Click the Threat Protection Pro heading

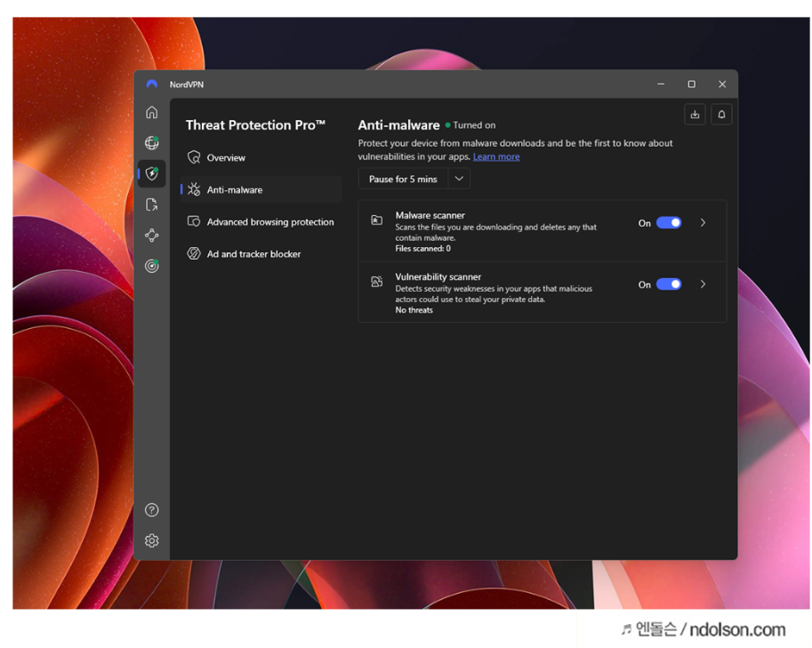click(255, 125)
